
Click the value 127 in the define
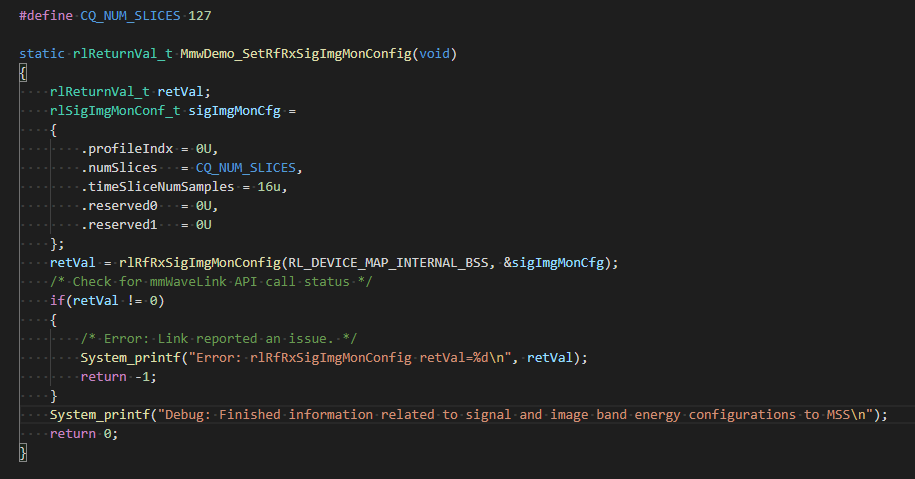pyautogui.click(x=200, y=16)
